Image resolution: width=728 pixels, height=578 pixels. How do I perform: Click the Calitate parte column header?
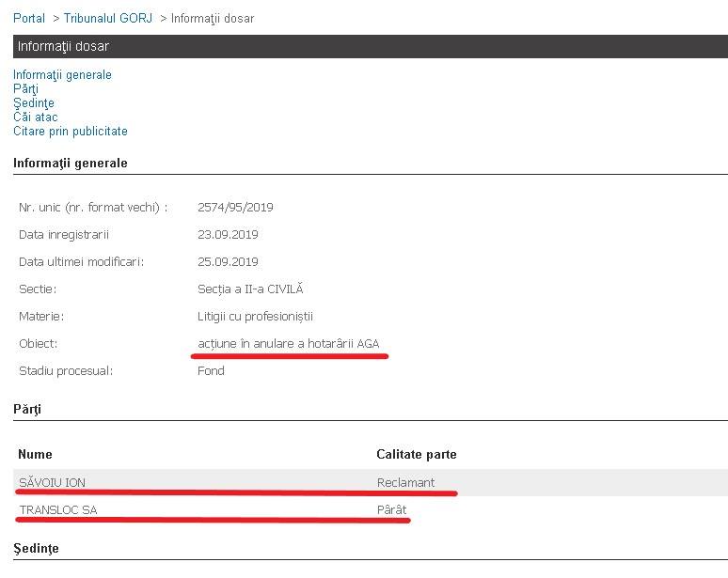(417, 455)
